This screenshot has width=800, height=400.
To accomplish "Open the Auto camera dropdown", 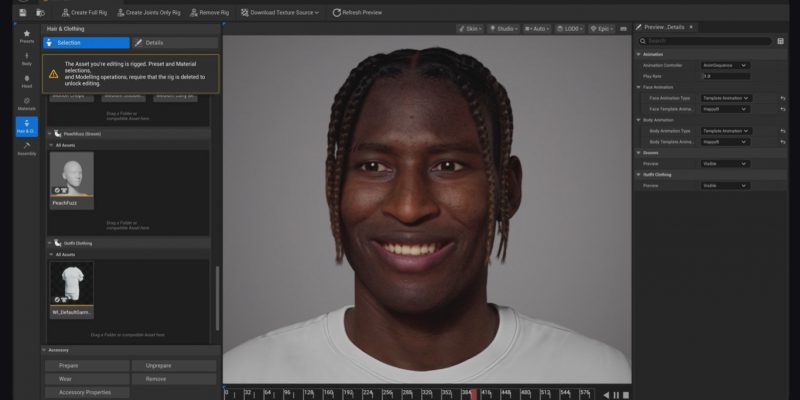I will coord(537,29).
